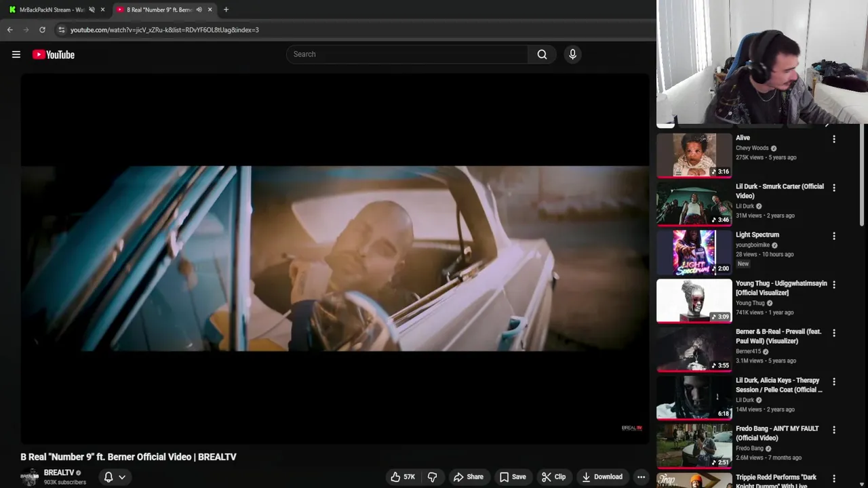Switch to the MrBackPackN Stream tab
The width and height of the screenshot is (868, 488).
click(x=52, y=9)
